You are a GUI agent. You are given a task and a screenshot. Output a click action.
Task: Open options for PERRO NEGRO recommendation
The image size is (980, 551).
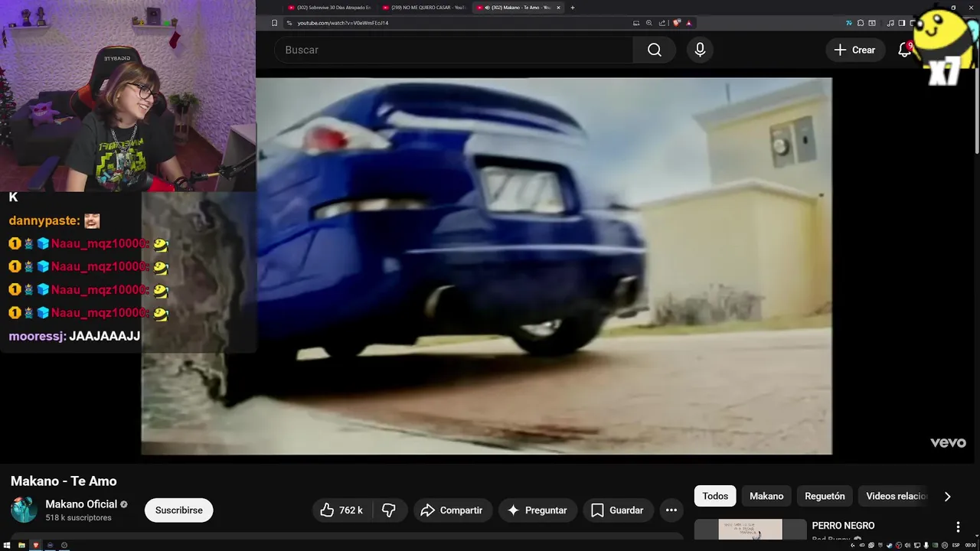click(x=958, y=527)
